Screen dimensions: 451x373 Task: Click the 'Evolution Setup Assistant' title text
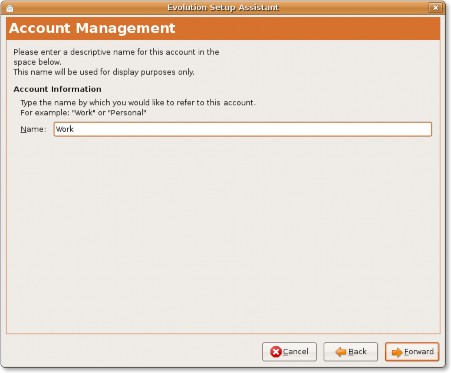point(223,7)
